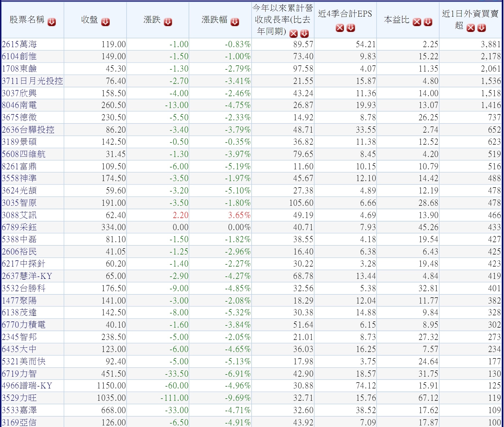Viewport: 504px width, 427px height.
Task: Sort by 收盤 with its down-arrow icon
Action: [x=105, y=22]
